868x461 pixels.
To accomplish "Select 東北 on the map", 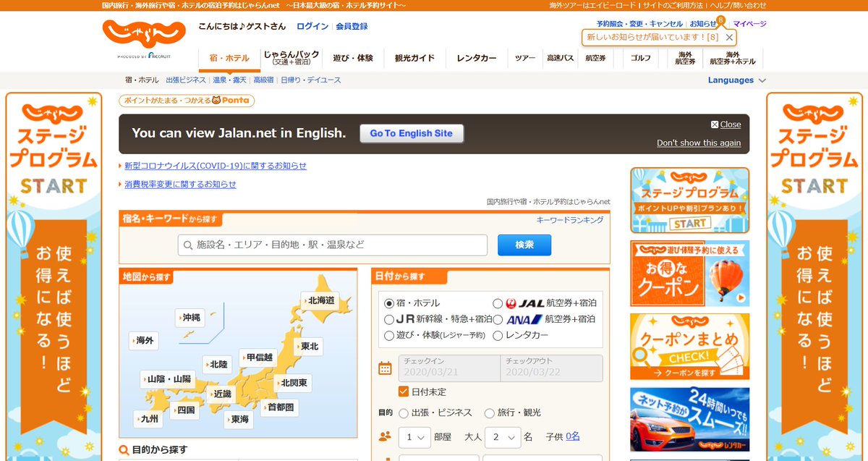I will [x=308, y=347].
